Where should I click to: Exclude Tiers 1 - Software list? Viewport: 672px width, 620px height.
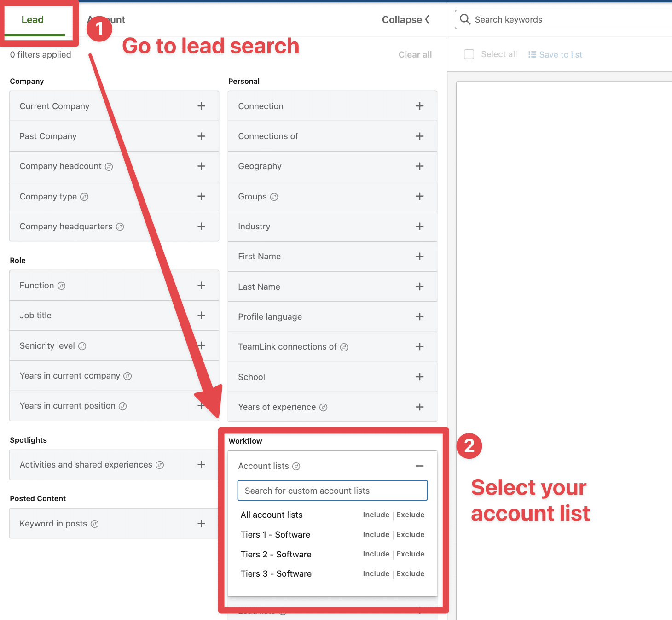click(411, 534)
